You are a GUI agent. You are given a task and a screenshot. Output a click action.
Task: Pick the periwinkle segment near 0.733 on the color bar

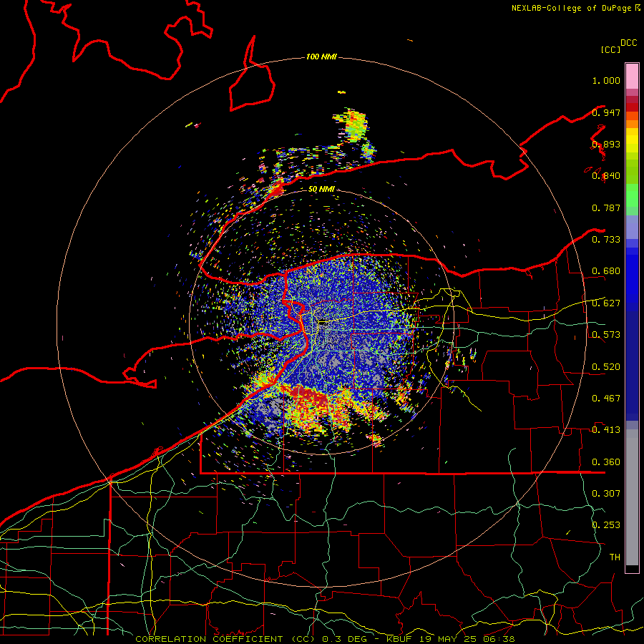point(632,227)
